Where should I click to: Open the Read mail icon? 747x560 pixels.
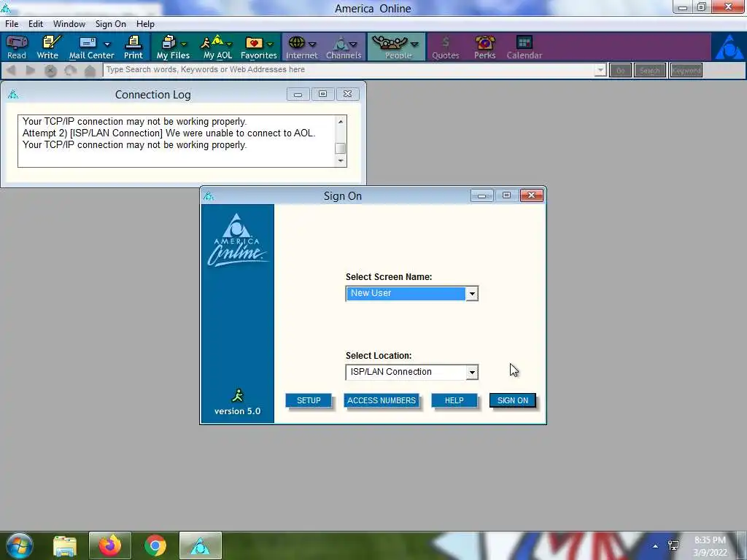[x=17, y=47]
